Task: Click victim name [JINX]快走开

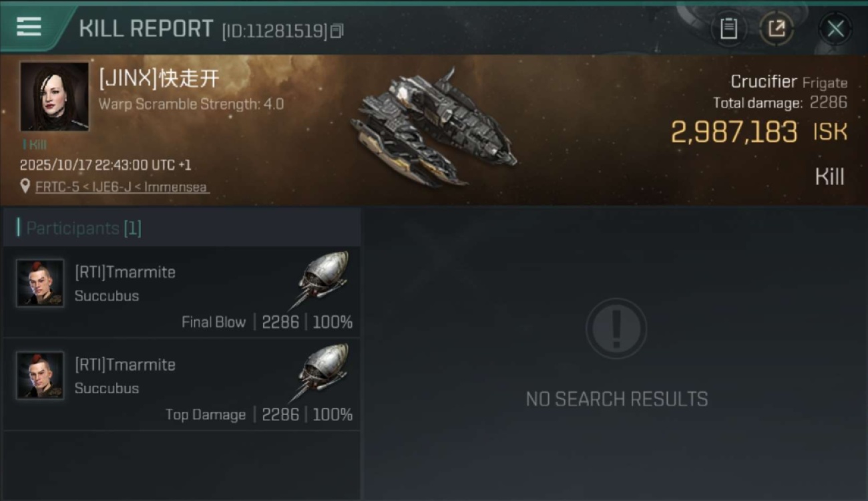Action: point(159,79)
